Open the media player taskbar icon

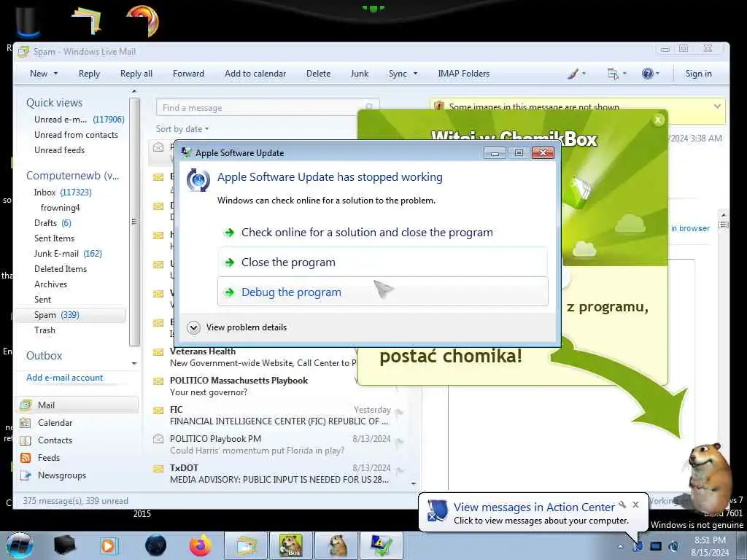pos(108,545)
